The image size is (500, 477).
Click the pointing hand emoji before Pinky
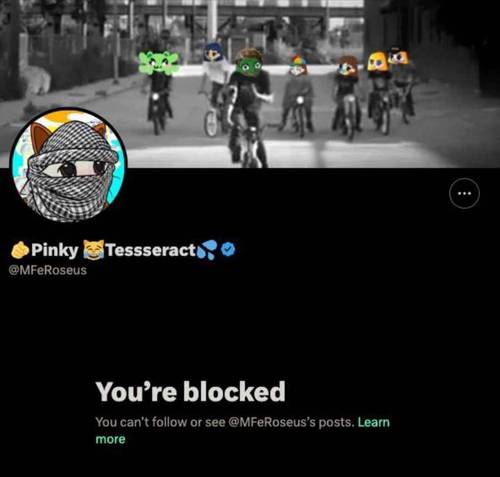pyautogui.click(x=20, y=250)
